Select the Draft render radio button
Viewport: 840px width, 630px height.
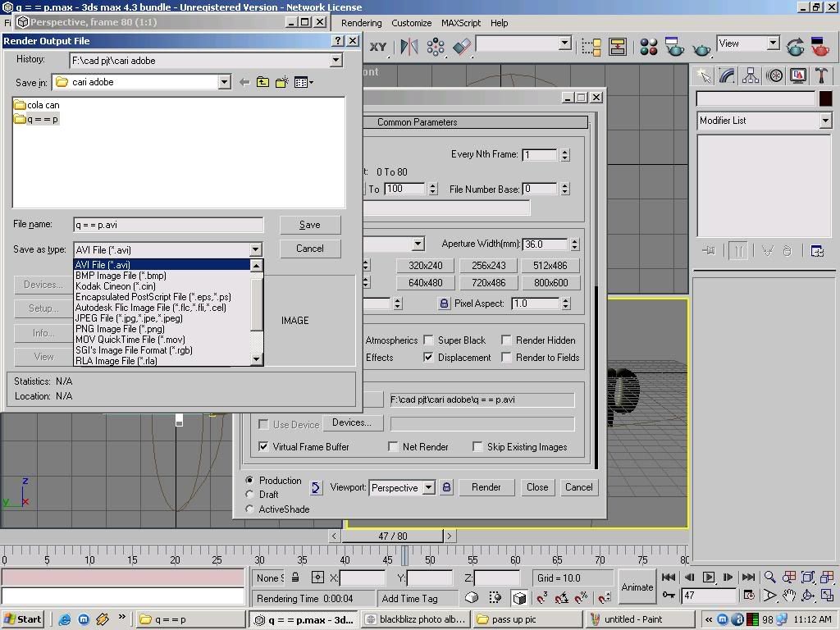pos(250,495)
